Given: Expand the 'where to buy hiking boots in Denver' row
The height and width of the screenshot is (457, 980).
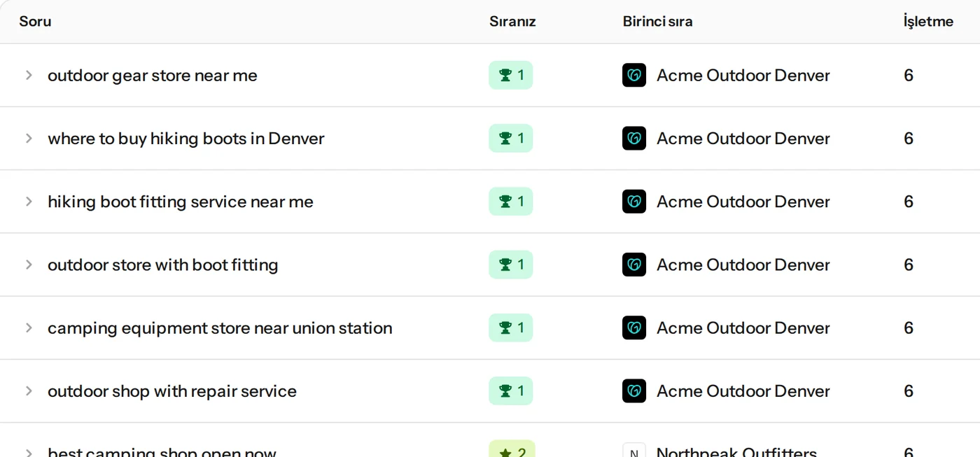Looking at the screenshot, I should (x=29, y=138).
